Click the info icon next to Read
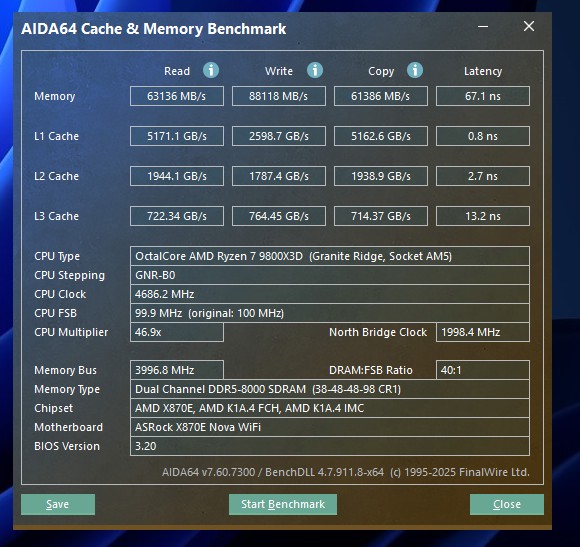The width and height of the screenshot is (580, 547). point(211,70)
